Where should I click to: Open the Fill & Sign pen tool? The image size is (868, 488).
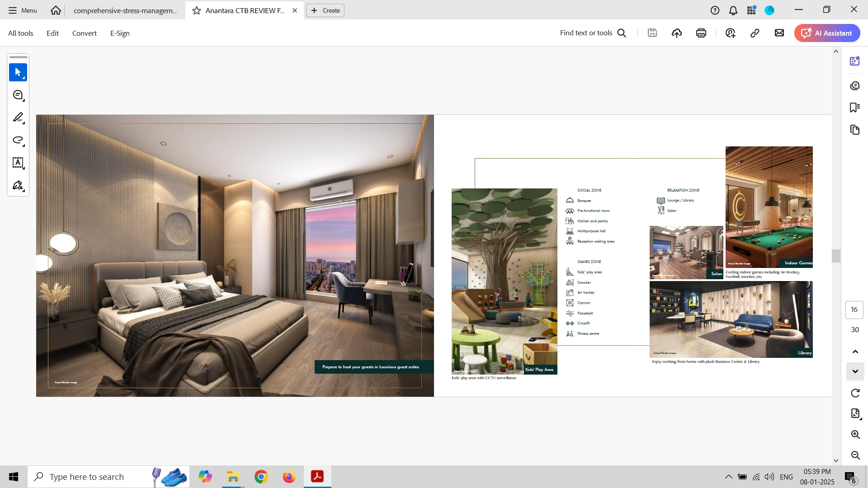point(18,186)
